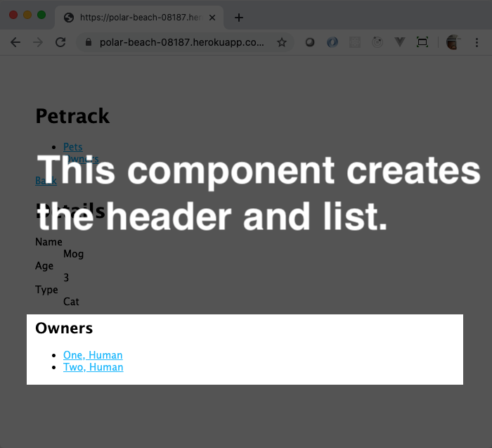Click the green maximize window button
The height and width of the screenshot is (448, 492).
(41, 15)
